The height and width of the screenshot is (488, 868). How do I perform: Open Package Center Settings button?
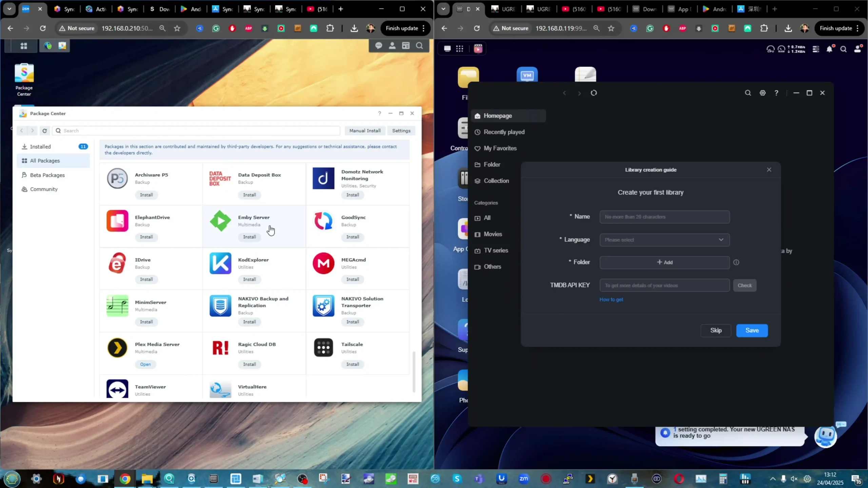point(401,130)
